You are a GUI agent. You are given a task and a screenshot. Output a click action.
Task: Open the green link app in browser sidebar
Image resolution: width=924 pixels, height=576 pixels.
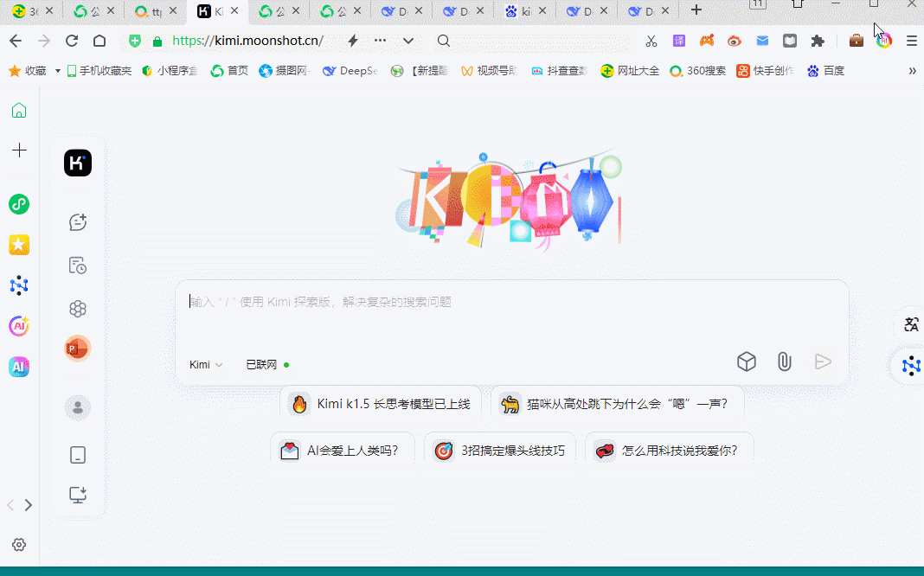point(19,204)
